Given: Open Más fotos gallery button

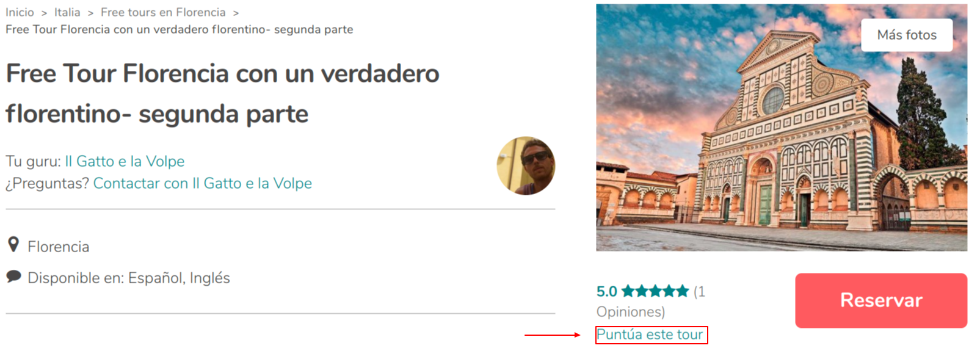Looking at the screenshot, I should tap(907, 35).
